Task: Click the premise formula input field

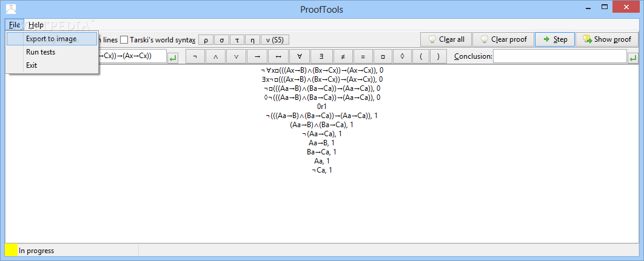Action: point(132,56)
